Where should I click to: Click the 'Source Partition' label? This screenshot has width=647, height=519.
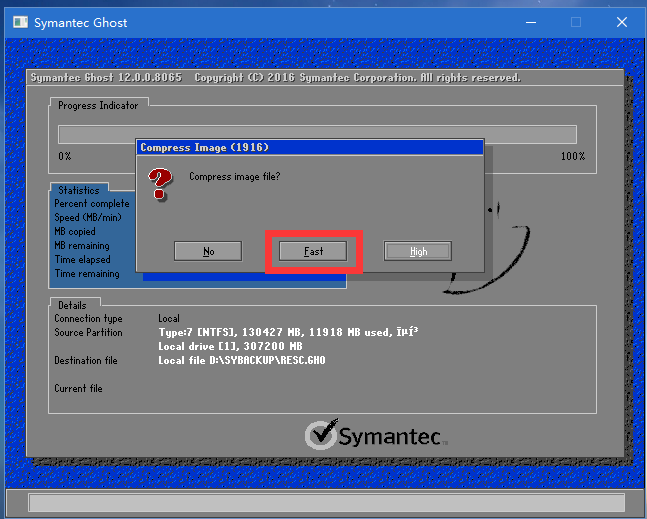point(88,333)
